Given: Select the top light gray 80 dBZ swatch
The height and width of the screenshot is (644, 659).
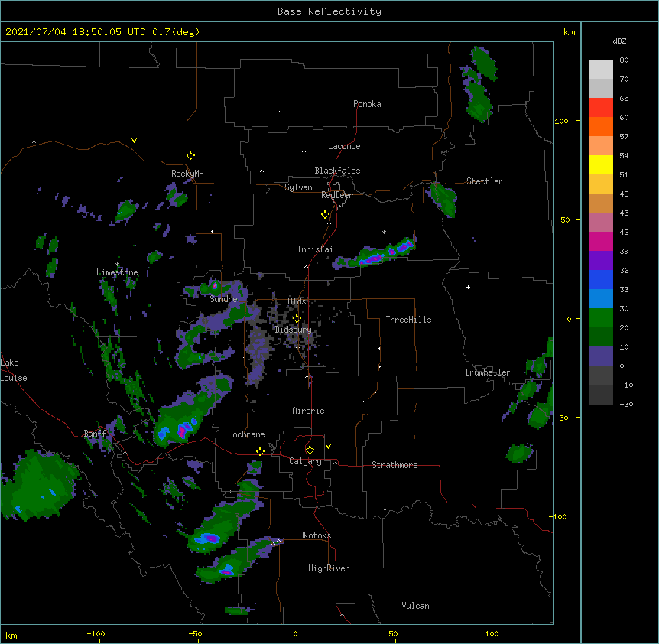Looking at the screenshot, I should [x=601, y=69].
